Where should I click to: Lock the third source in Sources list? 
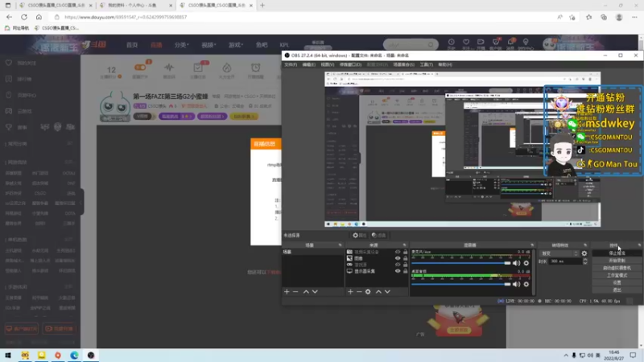[406, 265]
